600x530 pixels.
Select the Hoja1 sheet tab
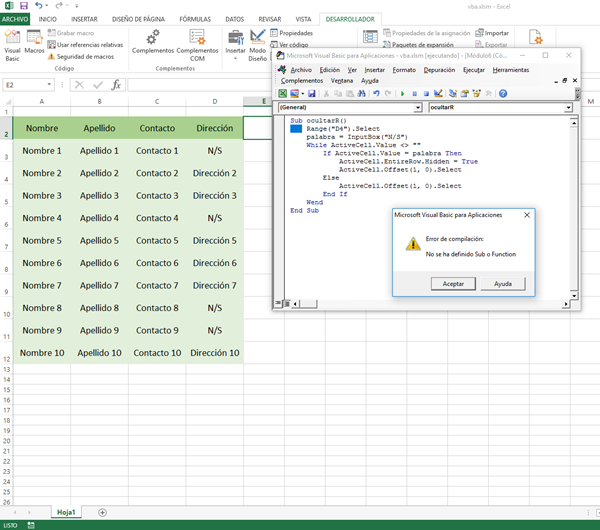[x=67, y=512]
